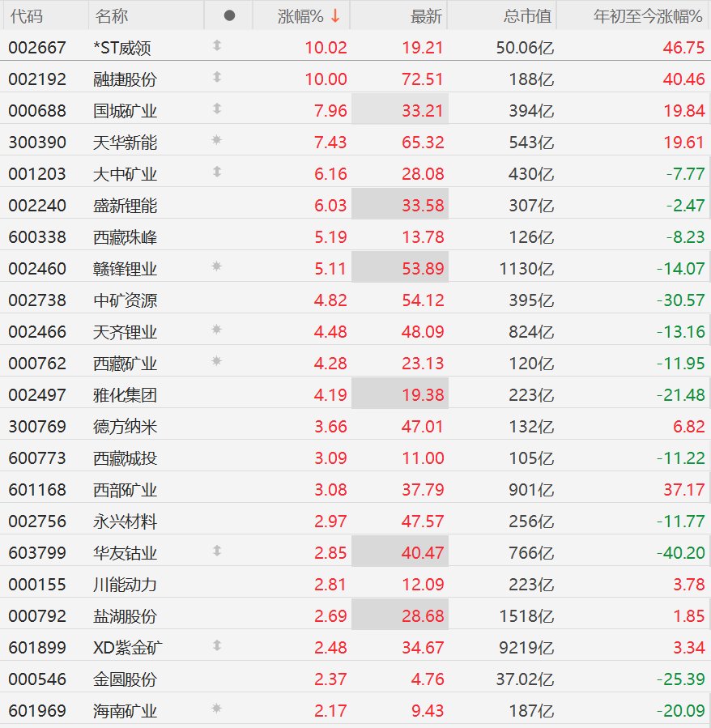The height and width of the screenshot is (728, 711).
Task: Select stock name 雅化集团
Action: pos(125,395)
